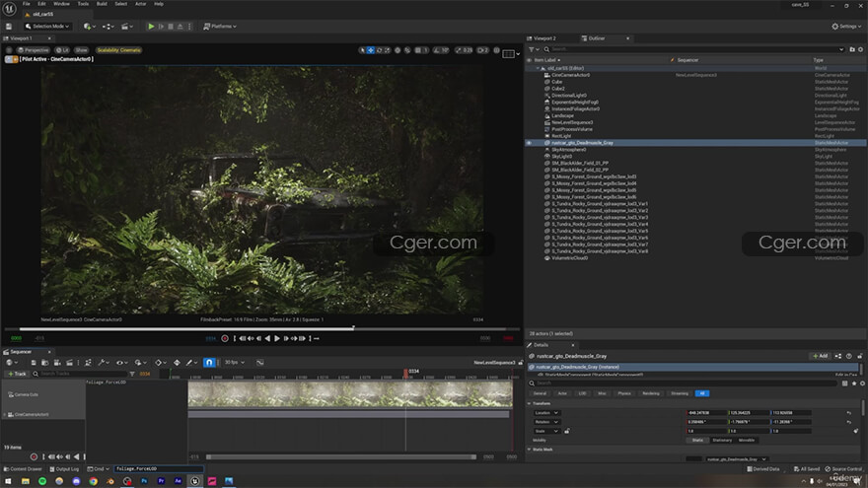Open the Sequencer view options eye dropdown
The height and width of the screenshot is (488, 868).
[x=120, y=363]
